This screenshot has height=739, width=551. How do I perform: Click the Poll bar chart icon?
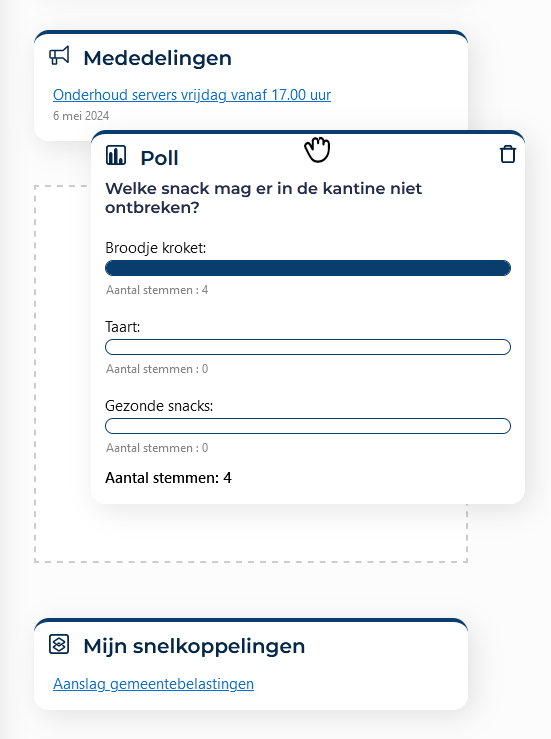point(116,155)
